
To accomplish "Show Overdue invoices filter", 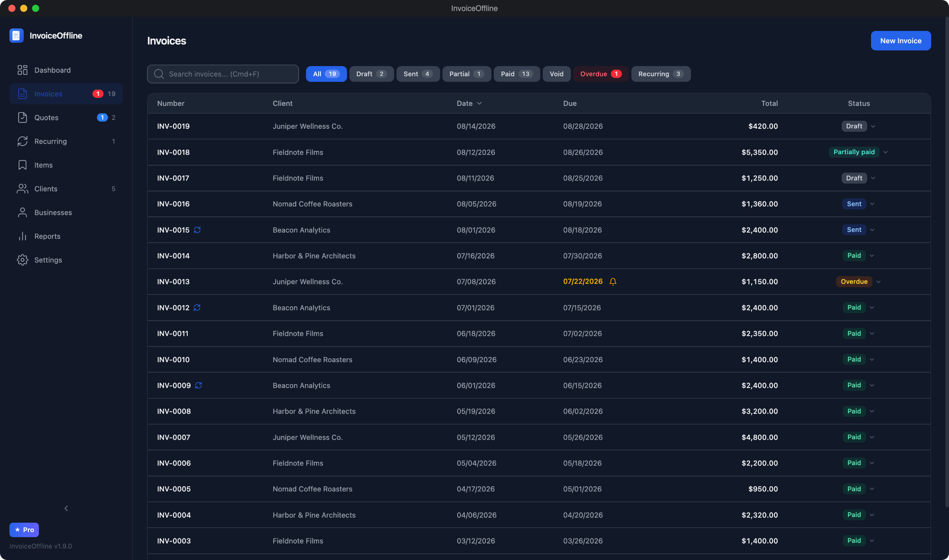I will click(601, 74).
